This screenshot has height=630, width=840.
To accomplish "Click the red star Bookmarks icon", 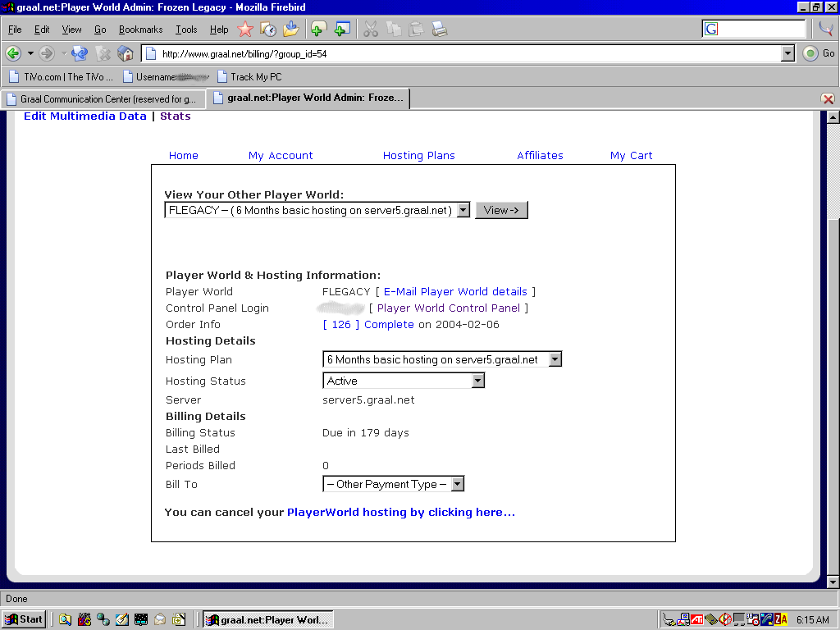I will point(245,30).
